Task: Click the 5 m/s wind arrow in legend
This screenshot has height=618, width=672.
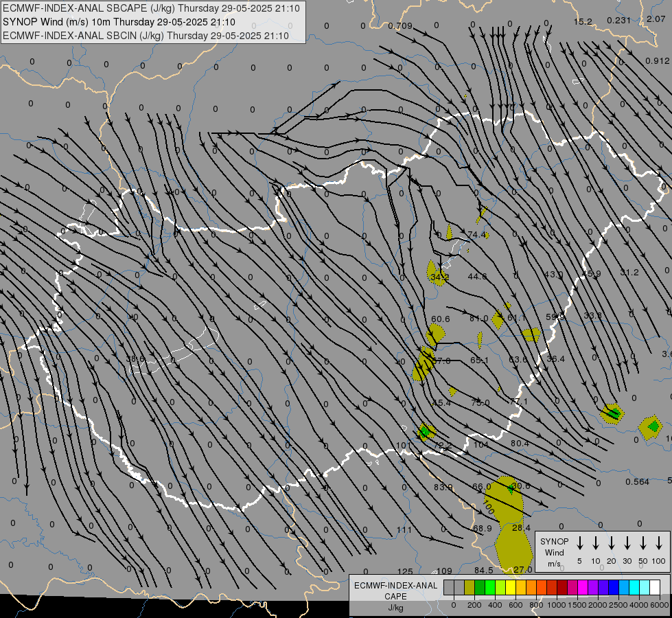Action: 579,543
